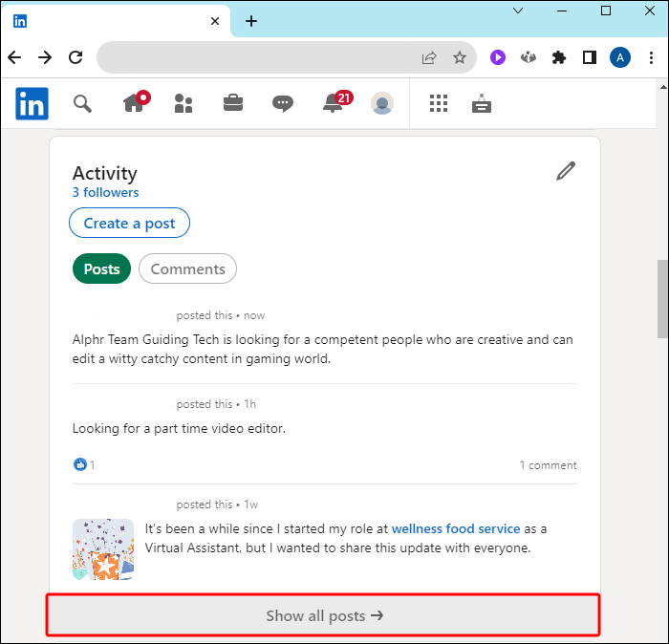Click the Virtual Assistant post text
Viewport: 669px width, 644px height.
point(346,538)
